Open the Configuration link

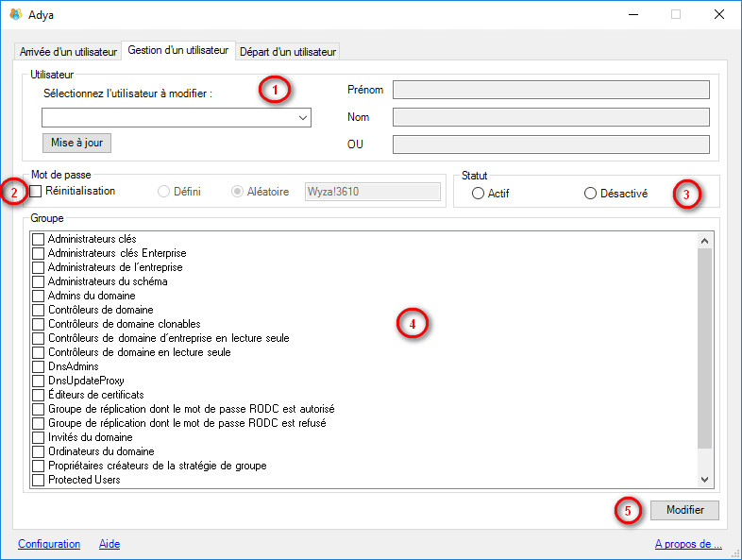pyautogui.click(x=49, y=544)
